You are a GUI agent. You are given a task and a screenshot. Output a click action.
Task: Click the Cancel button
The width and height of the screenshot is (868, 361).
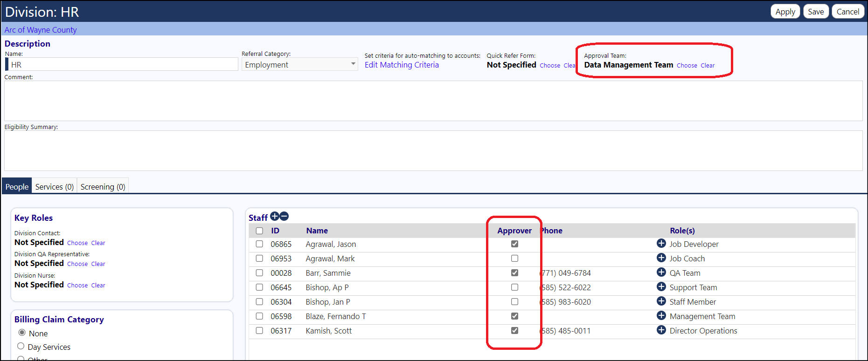tap(847, 12)
